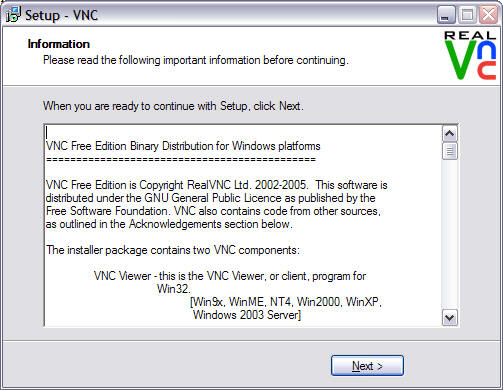The width and height of the screenshot is (503, 390).
Task: Click the scroll-up arrow of the information box
Action: click(x=450, y=134)
